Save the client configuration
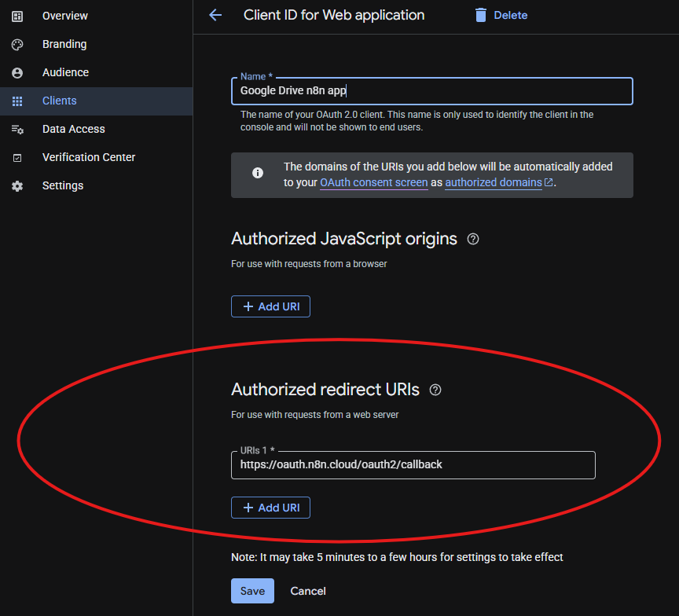Viewport: 679px width, 616px height. click(252, 591)
